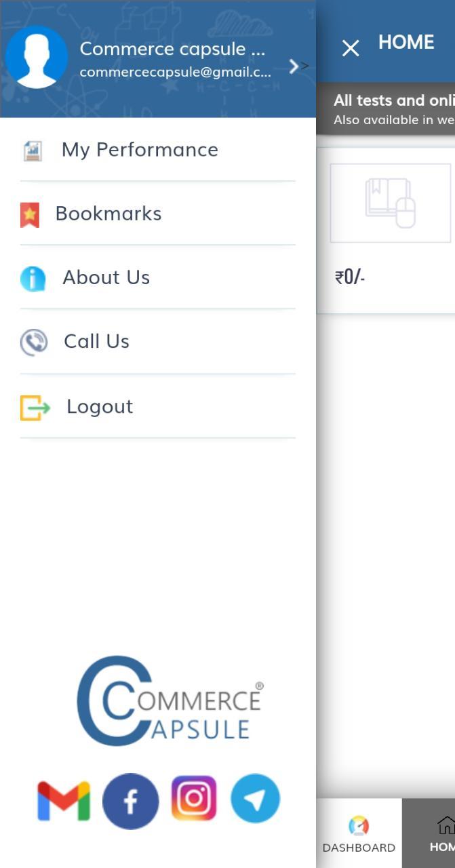This screenshot has height=868, width=455.
Task: Expand profile details with chevron arrow
Action: coord(294,66)
